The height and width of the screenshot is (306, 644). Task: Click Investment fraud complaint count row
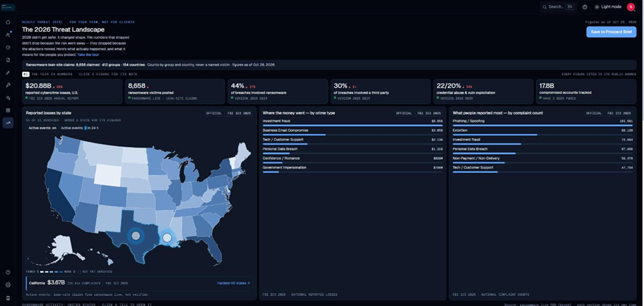[x=542, y=141]
